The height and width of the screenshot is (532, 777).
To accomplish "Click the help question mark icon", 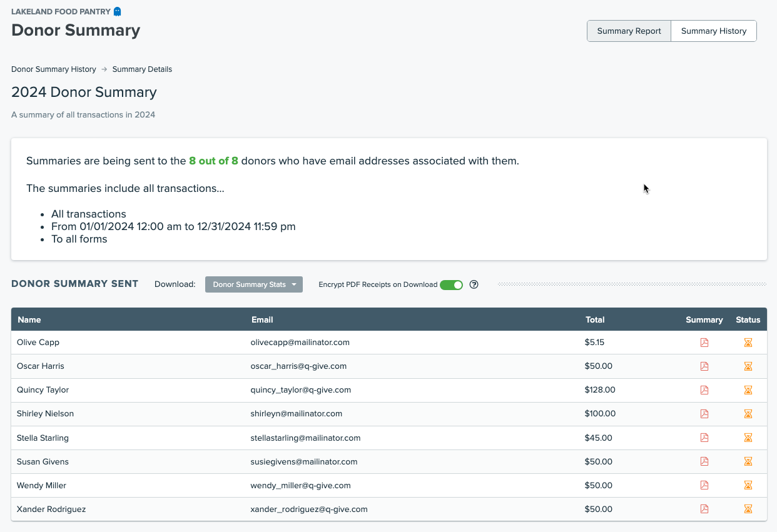I will coord(474,284).
